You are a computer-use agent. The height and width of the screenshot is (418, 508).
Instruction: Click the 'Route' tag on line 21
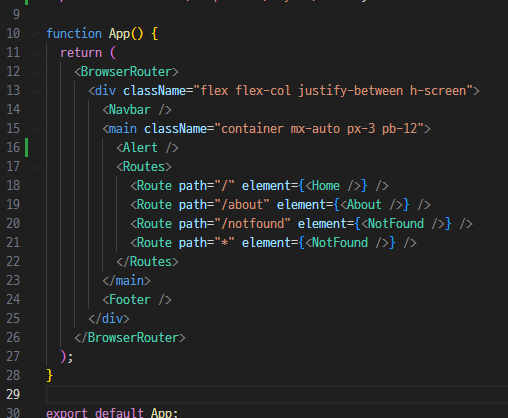point(154,243)
